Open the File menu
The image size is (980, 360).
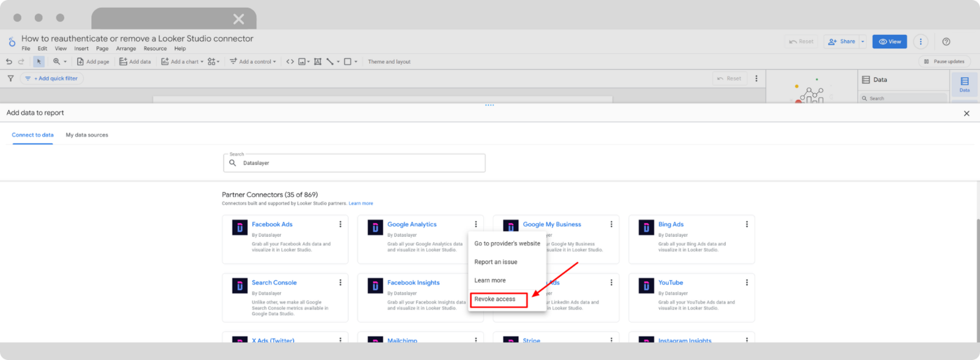[x=26, y=48]
